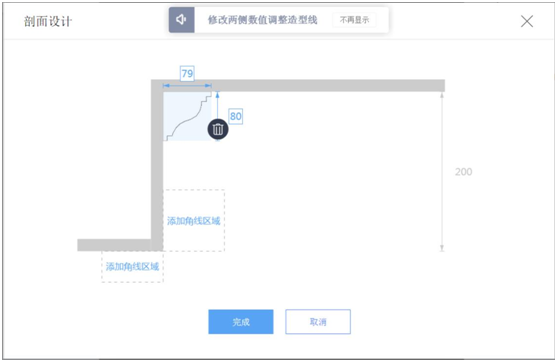Edit the height value 80
The height and width of the screenshot is (362, 557).
pyautogui.click(x=236, y=116)
